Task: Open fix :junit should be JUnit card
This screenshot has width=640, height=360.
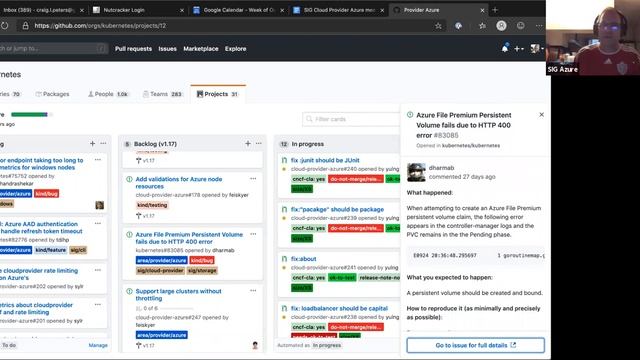Action: point(325,160)
